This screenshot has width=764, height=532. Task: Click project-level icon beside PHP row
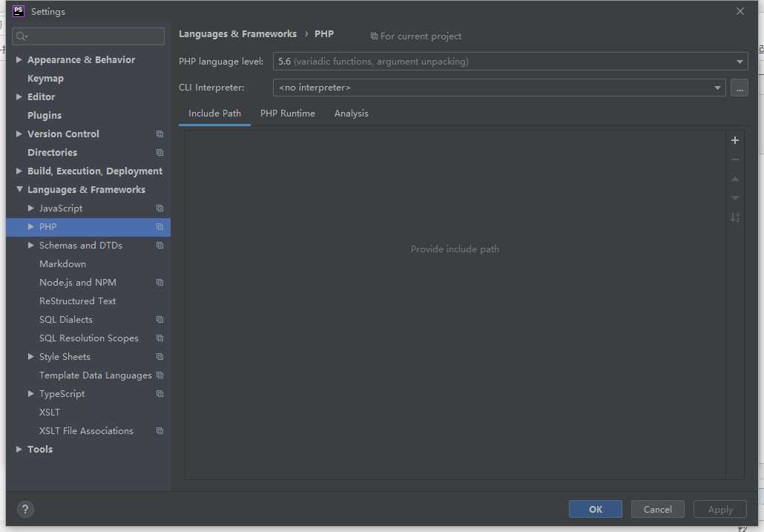159,226
